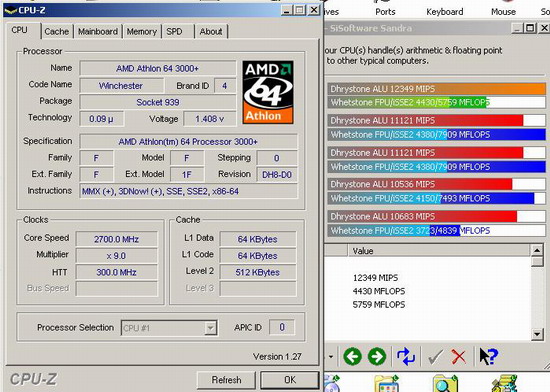Click the Package value Socket 939
Viewport: 550px width, 392px height.
(x=157, y=102)
